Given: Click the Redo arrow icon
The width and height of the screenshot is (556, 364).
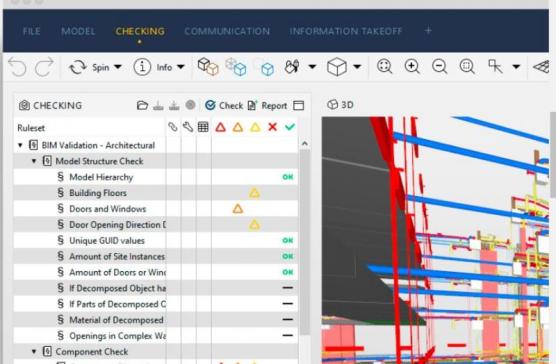Looking at the screenshot, I should [44, 67].
